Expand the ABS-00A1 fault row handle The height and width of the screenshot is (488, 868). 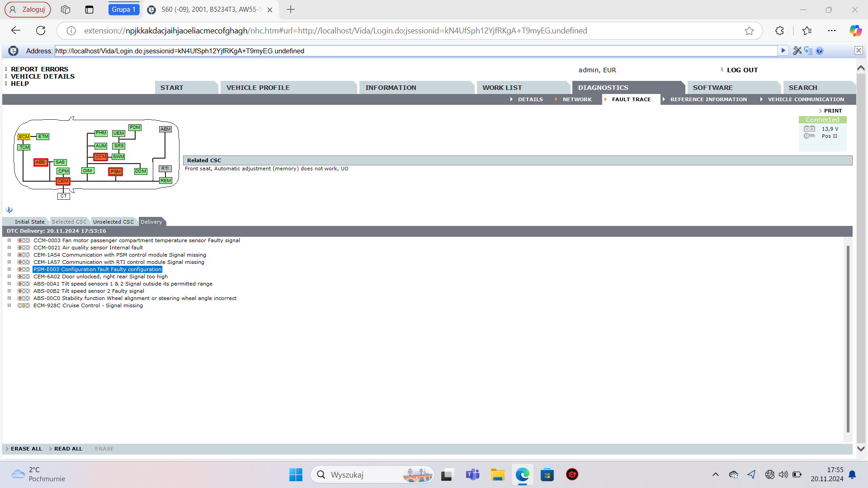(9, 284)
